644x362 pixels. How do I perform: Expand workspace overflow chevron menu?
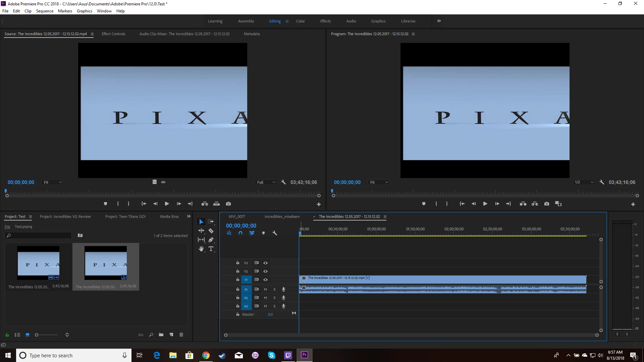[x=439, y=21]
